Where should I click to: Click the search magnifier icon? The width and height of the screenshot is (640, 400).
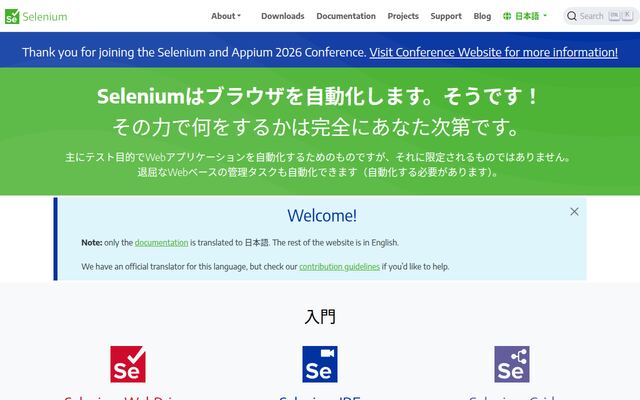(572, 16)
